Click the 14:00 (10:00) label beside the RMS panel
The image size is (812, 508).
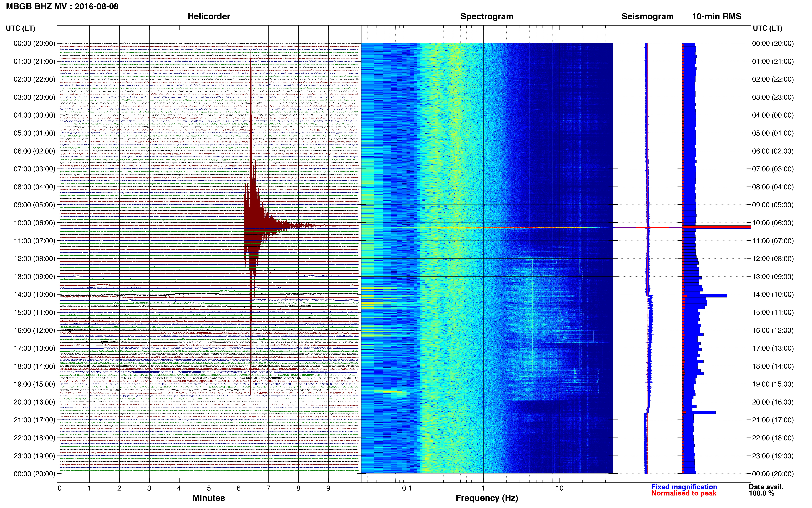pos(773,295)
